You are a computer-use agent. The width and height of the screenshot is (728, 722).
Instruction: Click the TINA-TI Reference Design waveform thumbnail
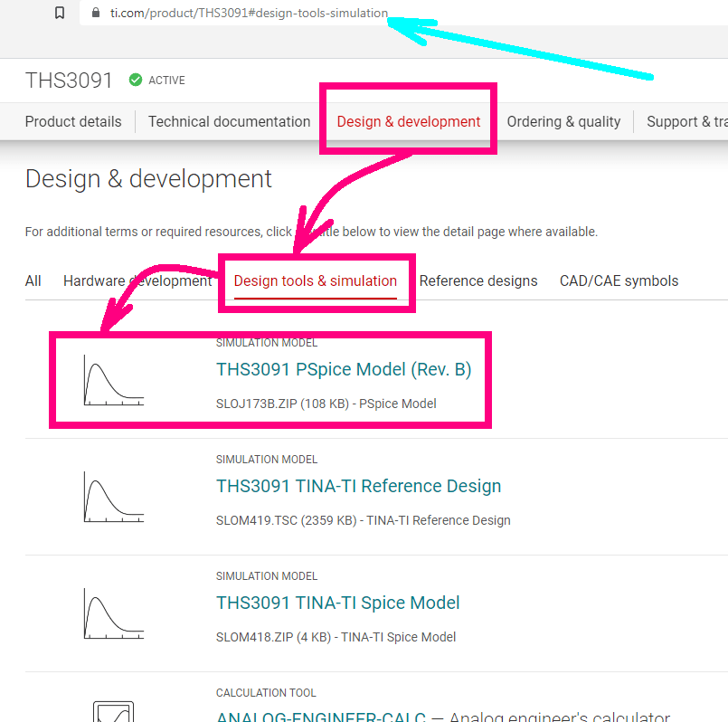tap(114, 497)
